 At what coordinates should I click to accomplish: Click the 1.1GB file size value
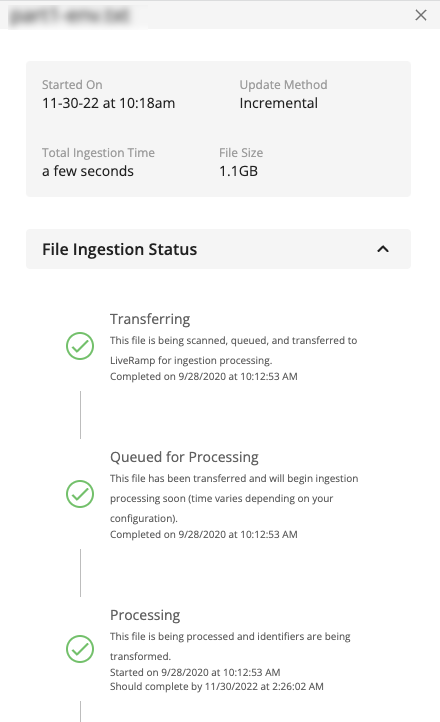coord(238,171)
